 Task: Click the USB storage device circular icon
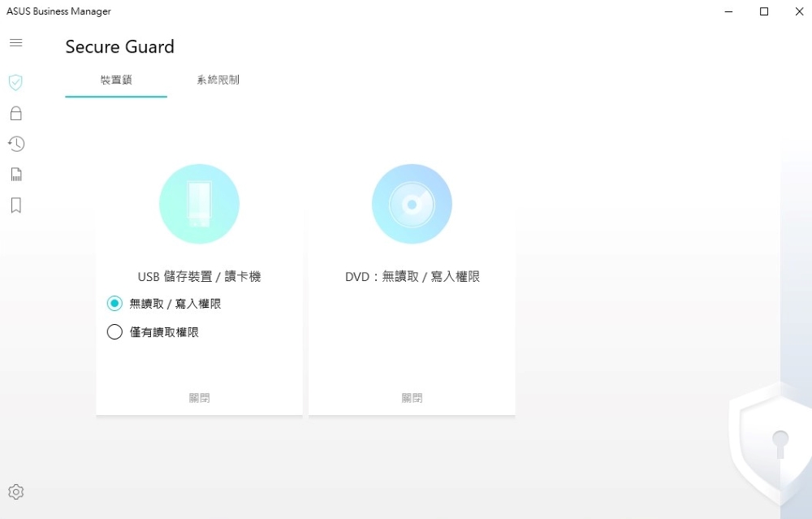[x=200, y=204]
